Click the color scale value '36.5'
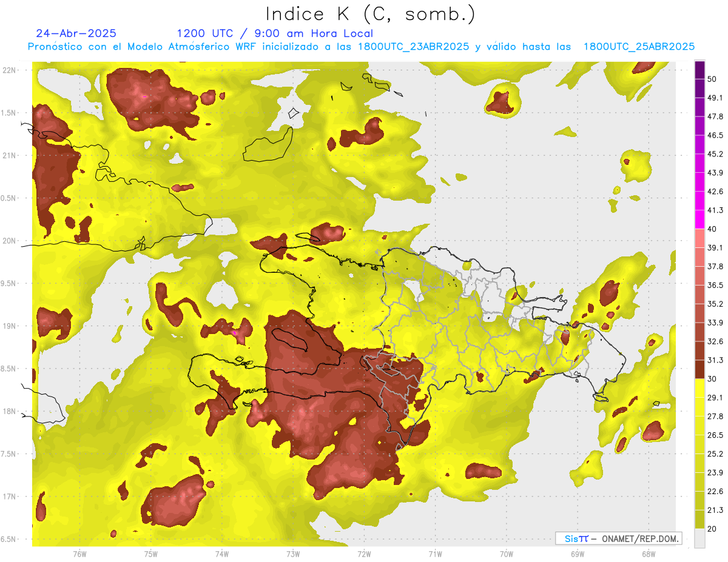The width and height of the screenshot is (728, 562). pyautogui.click(x=715, y=285)
